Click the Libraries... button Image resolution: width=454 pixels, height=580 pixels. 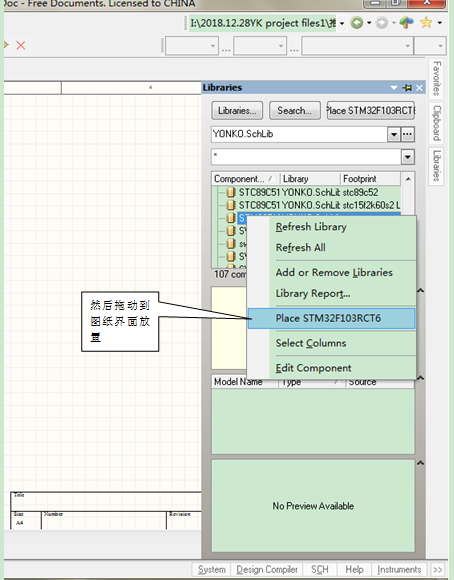pos(237,111)
